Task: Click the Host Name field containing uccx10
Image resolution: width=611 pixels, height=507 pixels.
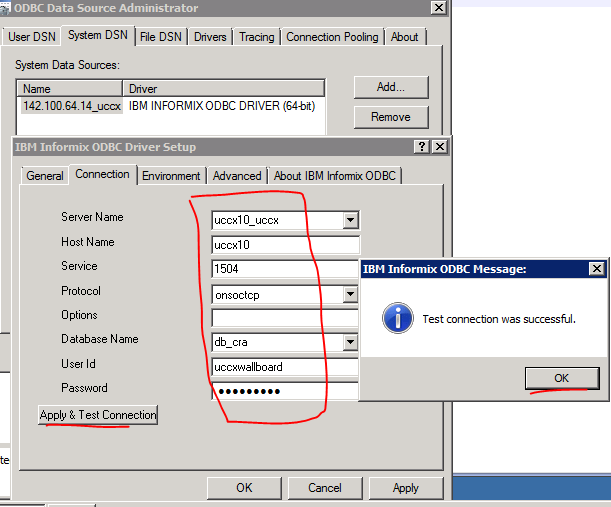Action: (285, 245)
